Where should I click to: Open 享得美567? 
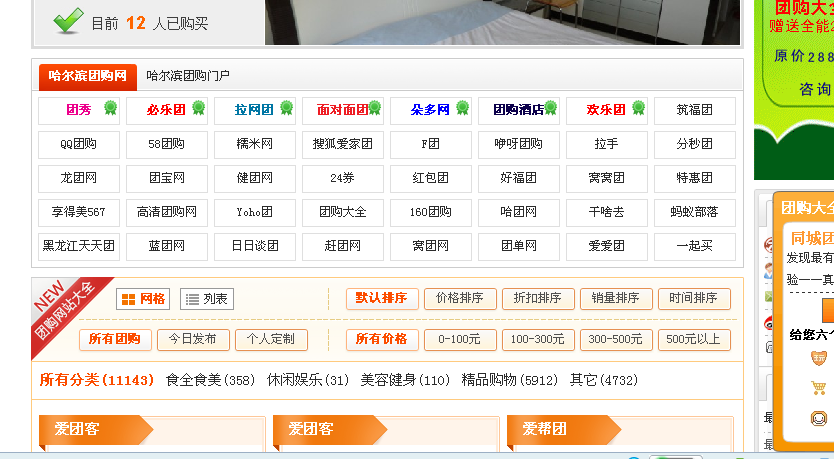pos(79,212)
